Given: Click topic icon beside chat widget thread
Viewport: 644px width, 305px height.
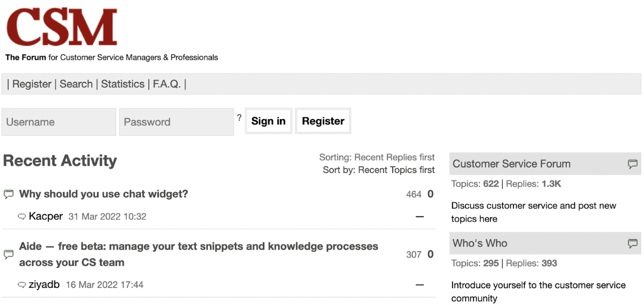Looking at the screenshot, I should 9,194.
